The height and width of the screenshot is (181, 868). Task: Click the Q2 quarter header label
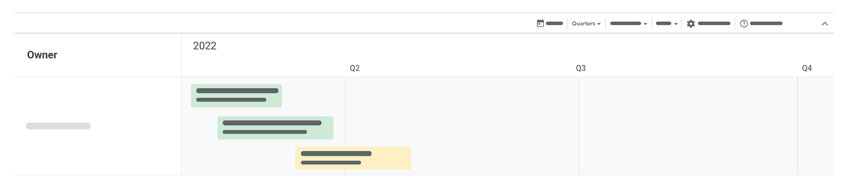point(354,68)
